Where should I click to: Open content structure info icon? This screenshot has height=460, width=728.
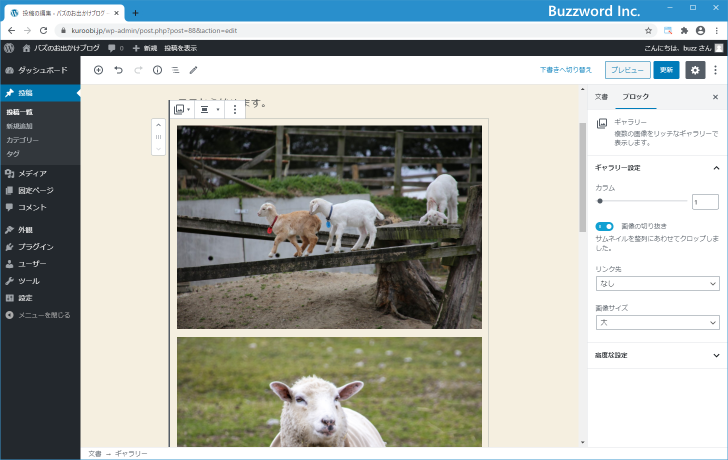157,70
